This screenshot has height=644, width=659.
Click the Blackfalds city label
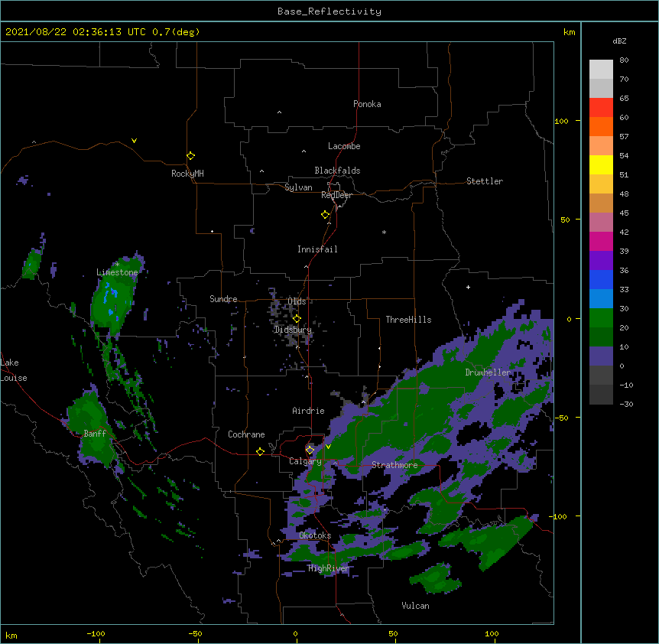pos(337,171)
